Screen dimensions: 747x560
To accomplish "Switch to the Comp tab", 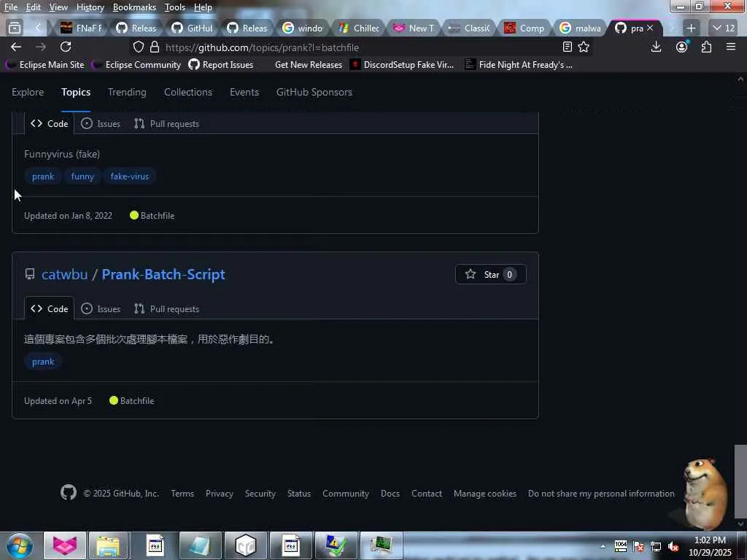I will pos(525,28).
